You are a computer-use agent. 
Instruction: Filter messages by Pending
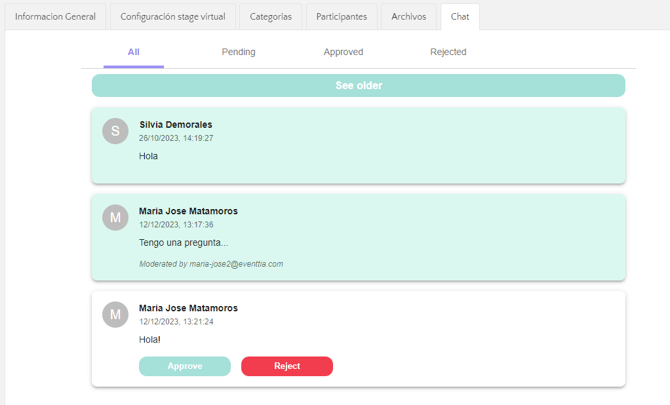pos(238,52)
